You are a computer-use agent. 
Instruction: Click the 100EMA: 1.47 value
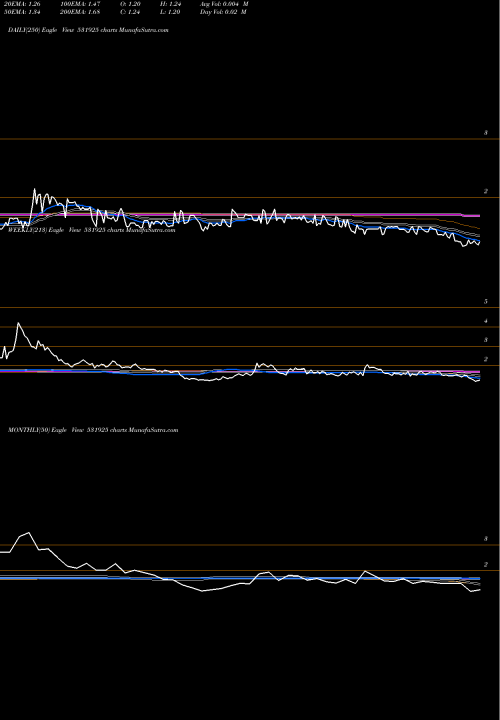pyautogui.click(x=80, y=4)
